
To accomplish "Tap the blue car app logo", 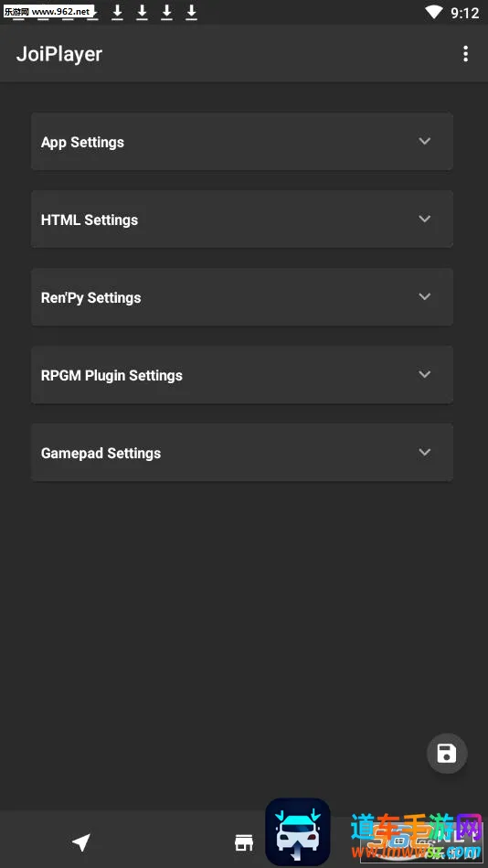I will [x=298, y=831].
